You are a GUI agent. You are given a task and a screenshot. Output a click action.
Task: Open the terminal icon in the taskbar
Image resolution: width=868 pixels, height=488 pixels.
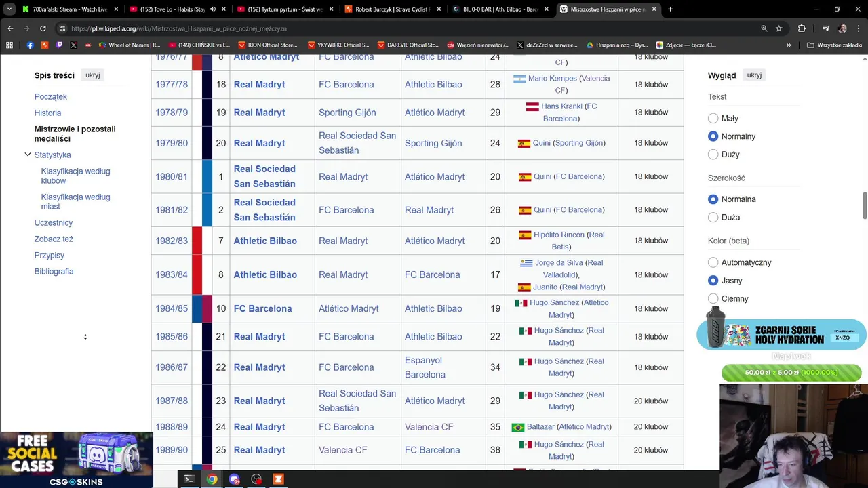point(190,479)
